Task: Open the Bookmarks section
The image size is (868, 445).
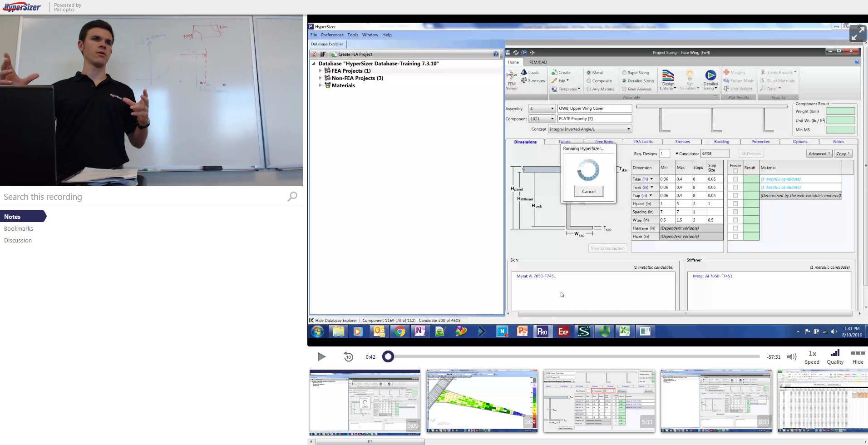Action: click(x=19, y=228)
